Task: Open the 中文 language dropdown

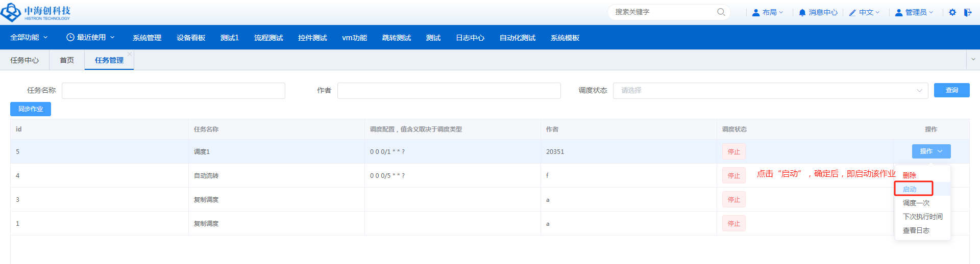Action: pos(865,13)
